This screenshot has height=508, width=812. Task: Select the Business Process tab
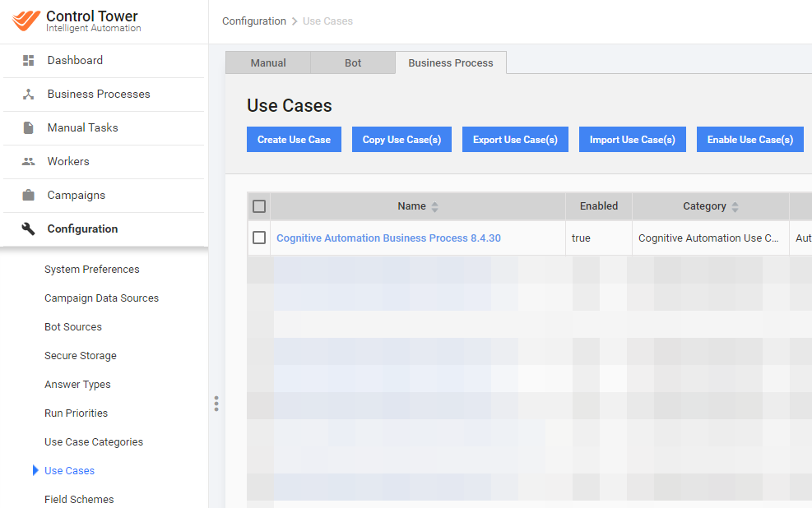(451, 62)
